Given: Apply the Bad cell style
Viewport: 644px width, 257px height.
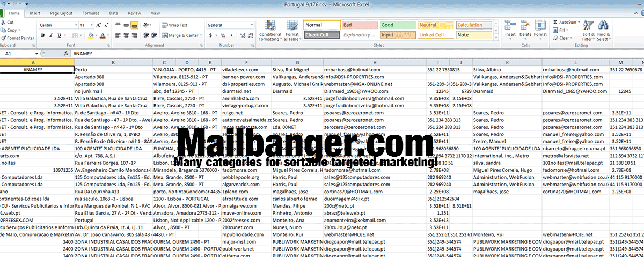Looking at the screenshot, I should point(360,25).
